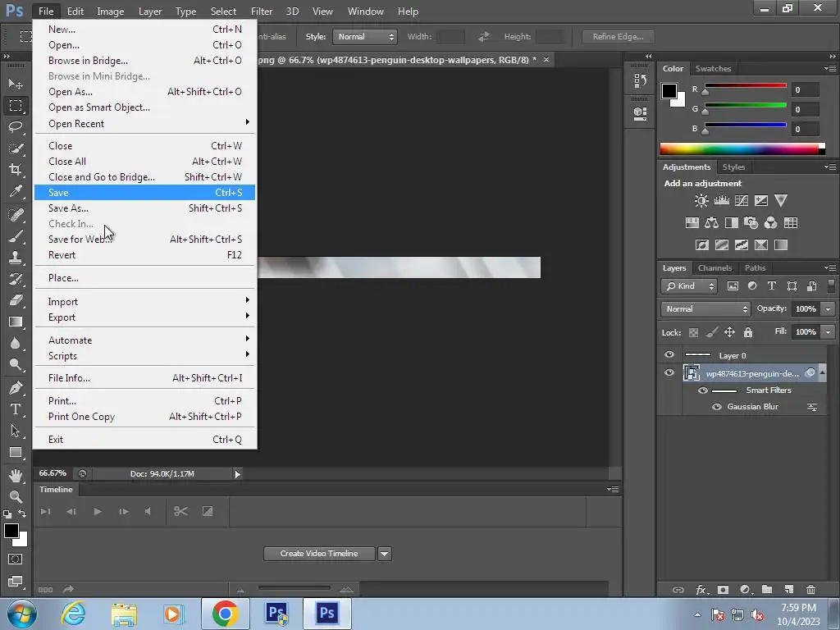Open the layer blend mode dropdown
The width and height of the screenshot is (840, 630).
(x=705, y=309)
